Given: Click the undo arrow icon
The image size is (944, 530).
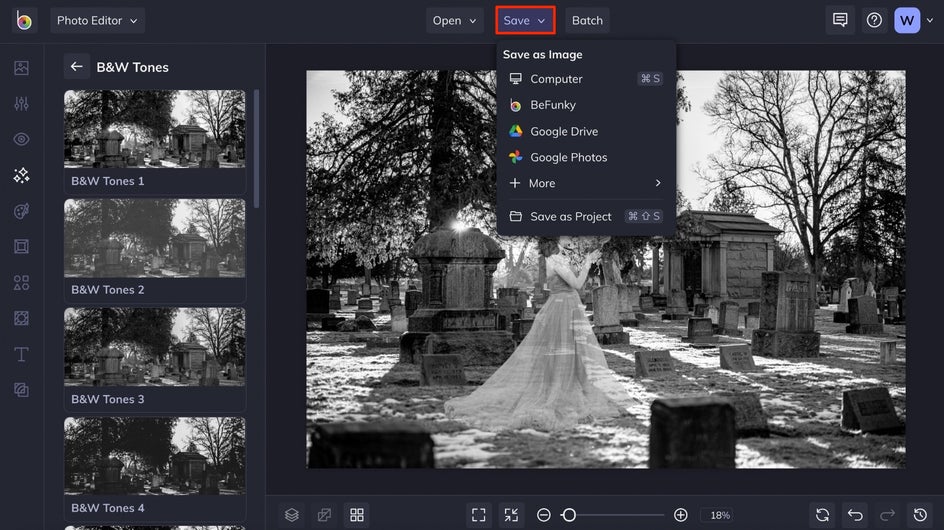Looking at the screenshot, I should 855,515.
